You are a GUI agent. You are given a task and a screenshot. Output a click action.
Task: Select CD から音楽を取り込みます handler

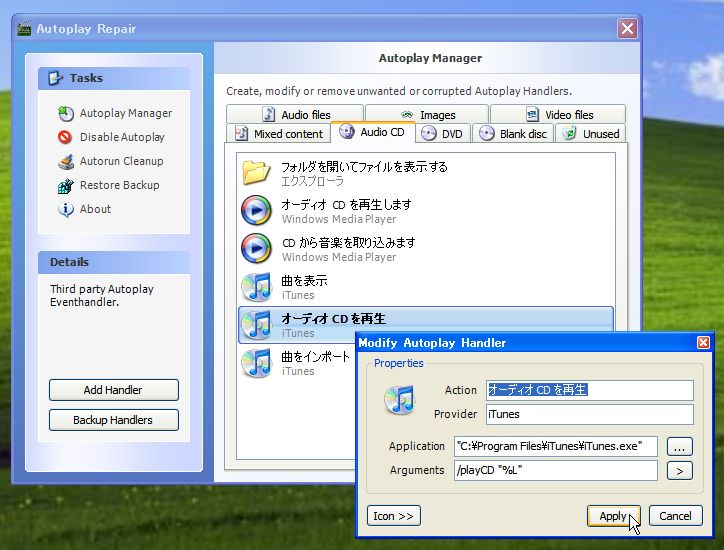click(x=426, y=248)
